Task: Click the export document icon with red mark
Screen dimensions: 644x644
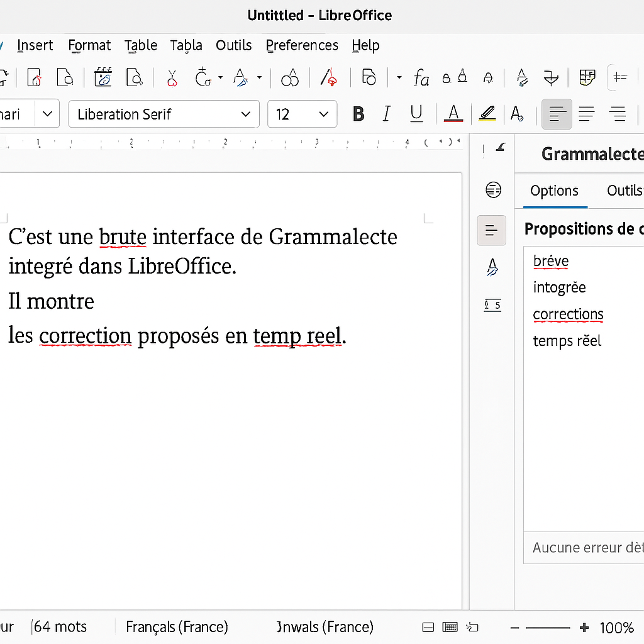Action: click(35, 77)
